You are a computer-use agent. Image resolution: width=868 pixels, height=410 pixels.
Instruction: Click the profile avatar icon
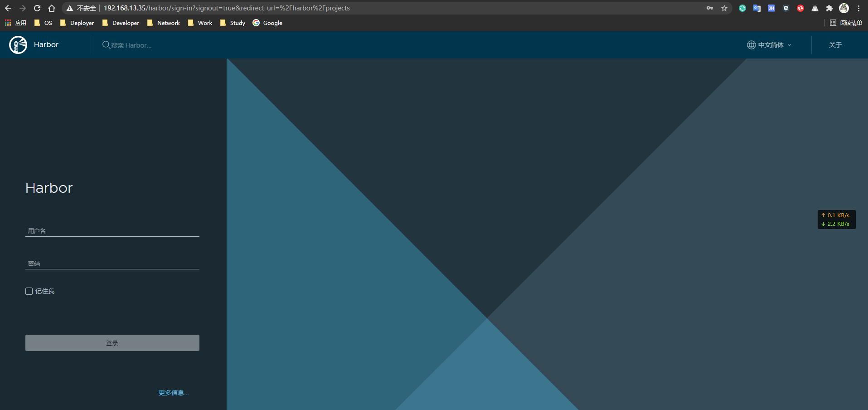click(844, 8)
